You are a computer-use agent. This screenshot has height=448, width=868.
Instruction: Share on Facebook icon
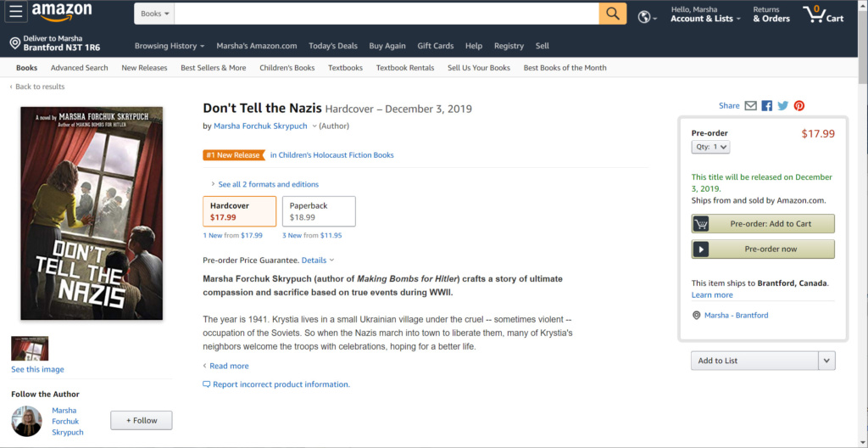[767, 106]
